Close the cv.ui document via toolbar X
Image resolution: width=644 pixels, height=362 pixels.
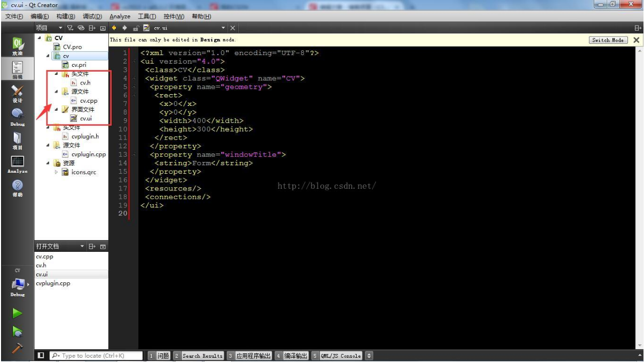click(x=233, y=28)
